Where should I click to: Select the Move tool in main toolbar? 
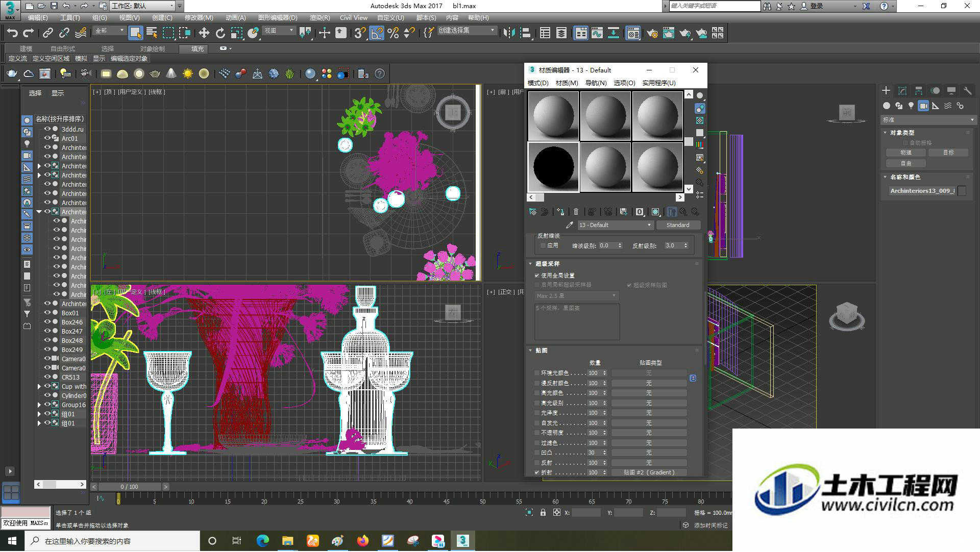[x=204, y=33]
